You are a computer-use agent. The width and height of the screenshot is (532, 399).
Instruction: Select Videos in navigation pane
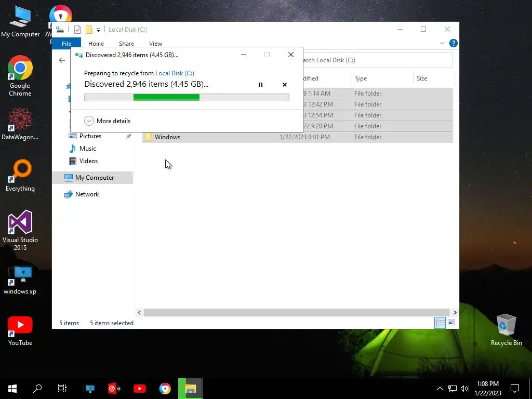point(88,161)
